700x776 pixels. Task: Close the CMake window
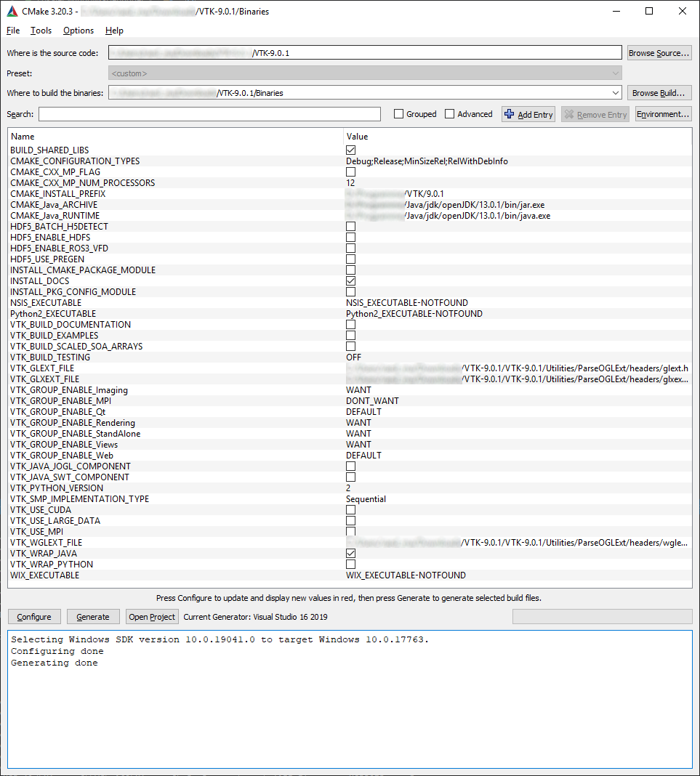682,11
